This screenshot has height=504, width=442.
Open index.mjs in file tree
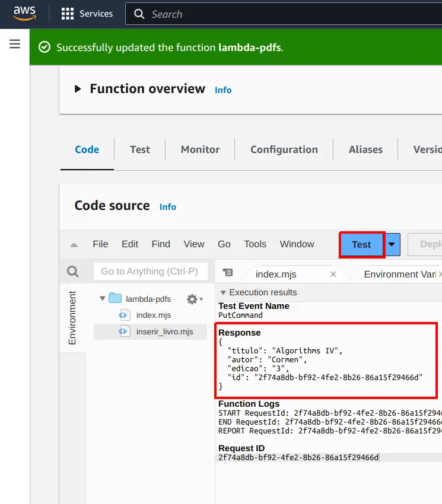click(154, 315)
